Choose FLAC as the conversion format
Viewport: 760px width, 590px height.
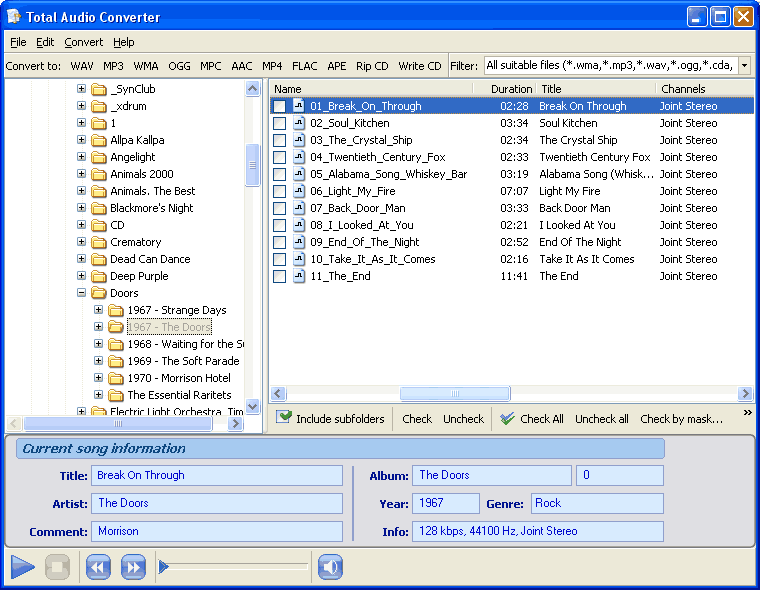(304, 66)
